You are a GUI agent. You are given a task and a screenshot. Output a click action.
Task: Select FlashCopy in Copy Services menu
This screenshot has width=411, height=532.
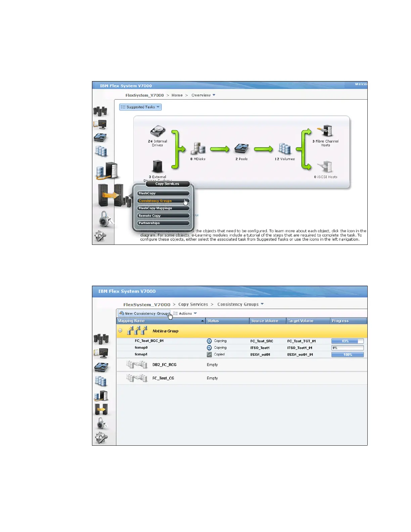coord(163,193)
